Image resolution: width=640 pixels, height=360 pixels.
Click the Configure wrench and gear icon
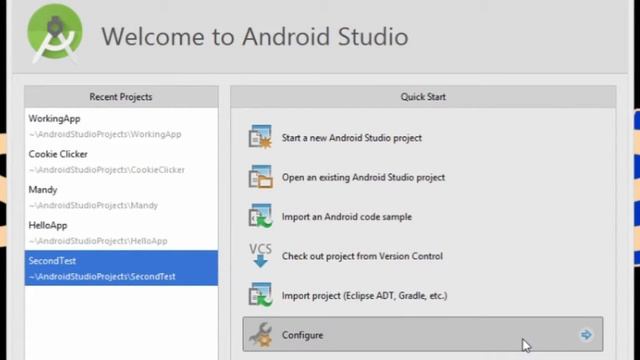[x=261, y=334]
